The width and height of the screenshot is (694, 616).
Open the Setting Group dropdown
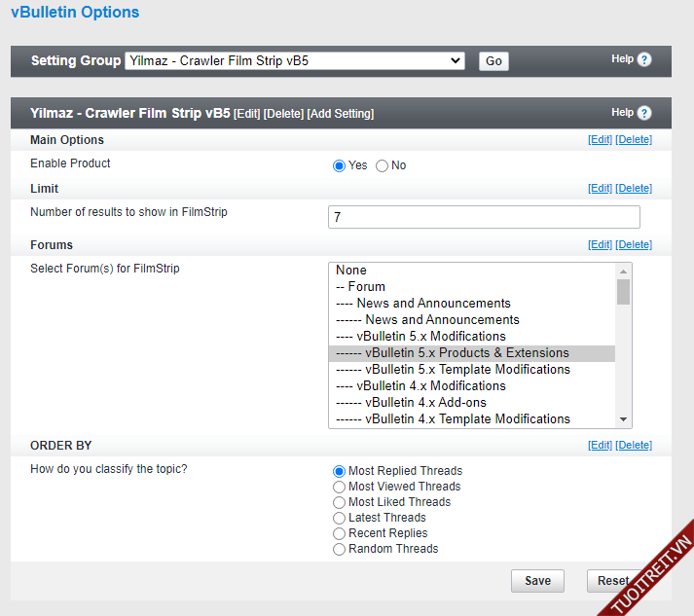click(296, 60)
